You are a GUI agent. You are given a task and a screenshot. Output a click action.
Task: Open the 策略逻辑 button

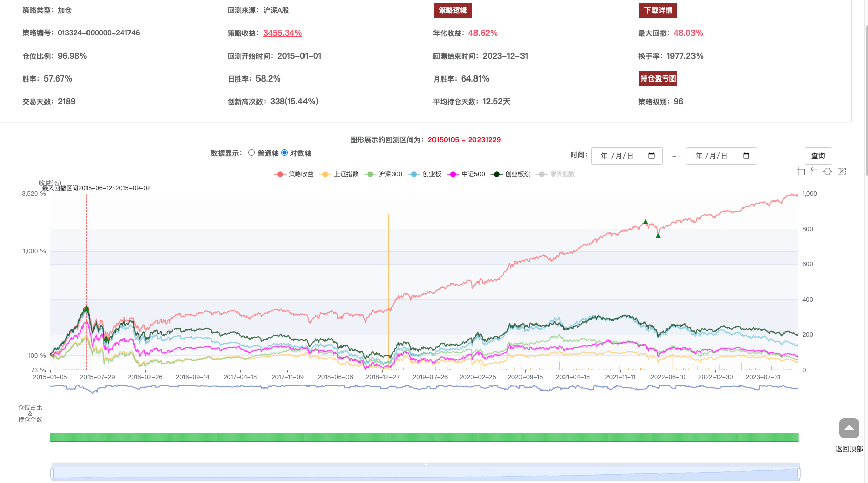coord(453,10)
